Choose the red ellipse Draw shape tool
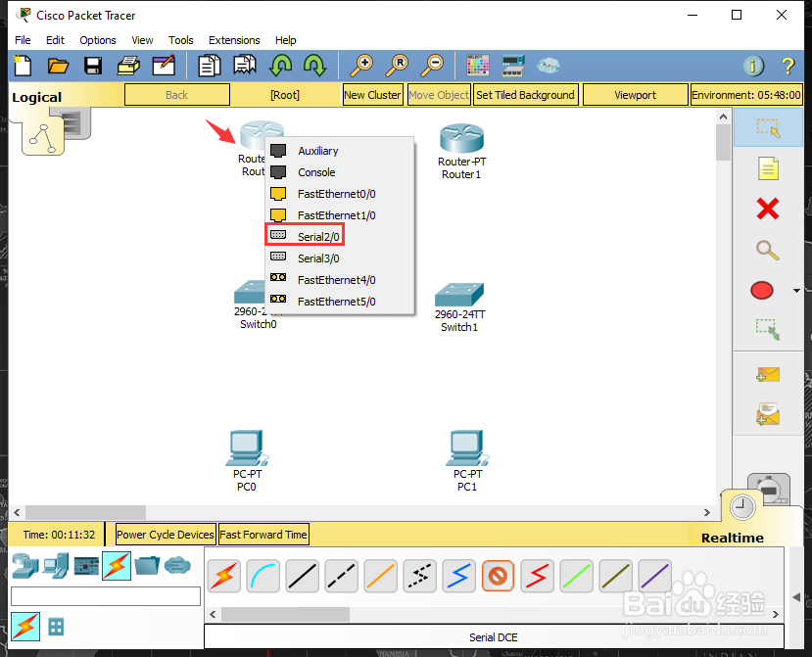Viewport: 812px width, 657px height. click(x=762, y=291)
